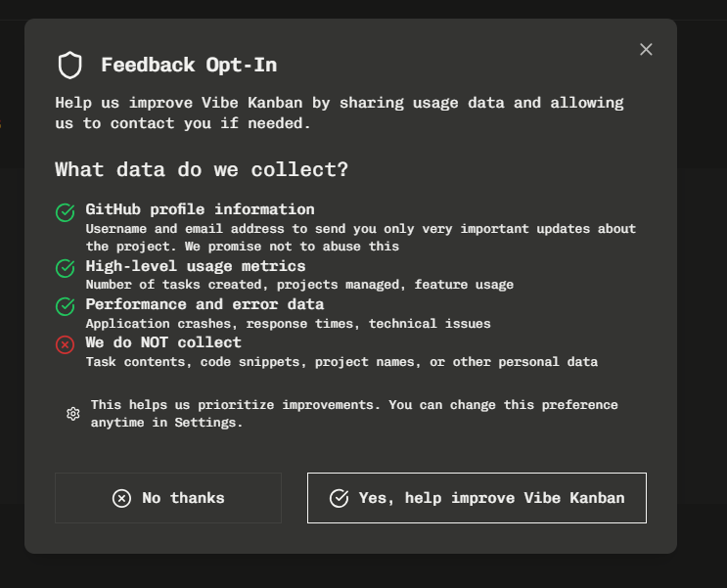Click the gear icon near the preference note
Screen dimensions: 727x588
point(73,414)
